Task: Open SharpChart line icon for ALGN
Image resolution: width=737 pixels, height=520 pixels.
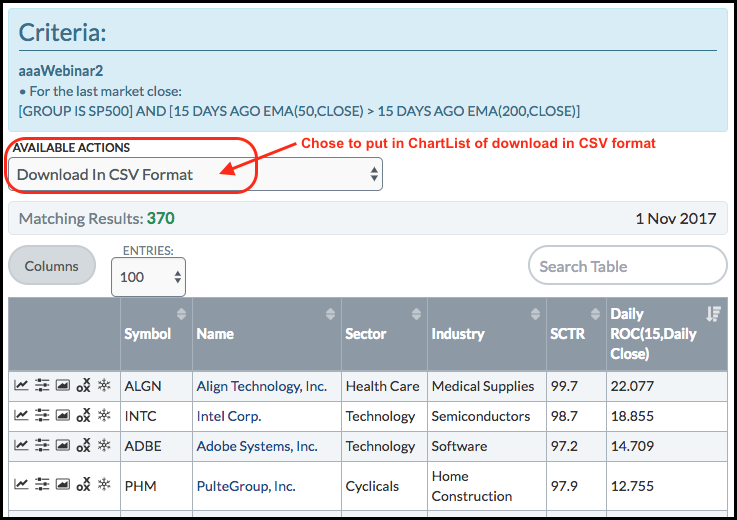Action: coord(21,386)
